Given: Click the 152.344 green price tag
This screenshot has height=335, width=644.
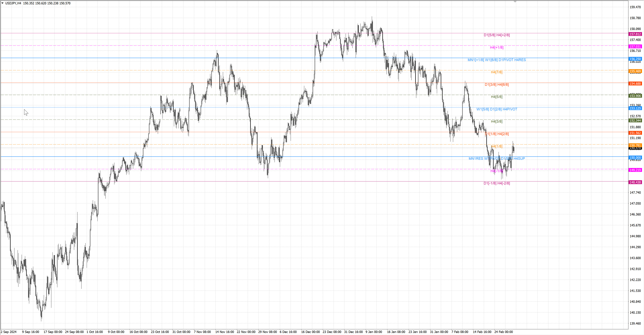Looking at the screenshot, I should click(635, 121).
